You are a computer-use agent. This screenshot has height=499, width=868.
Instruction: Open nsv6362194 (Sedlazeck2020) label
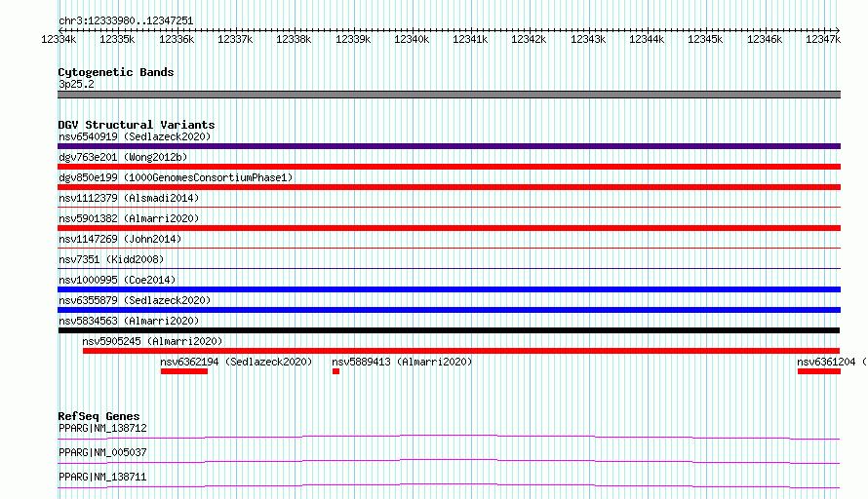tap(236, 362)
